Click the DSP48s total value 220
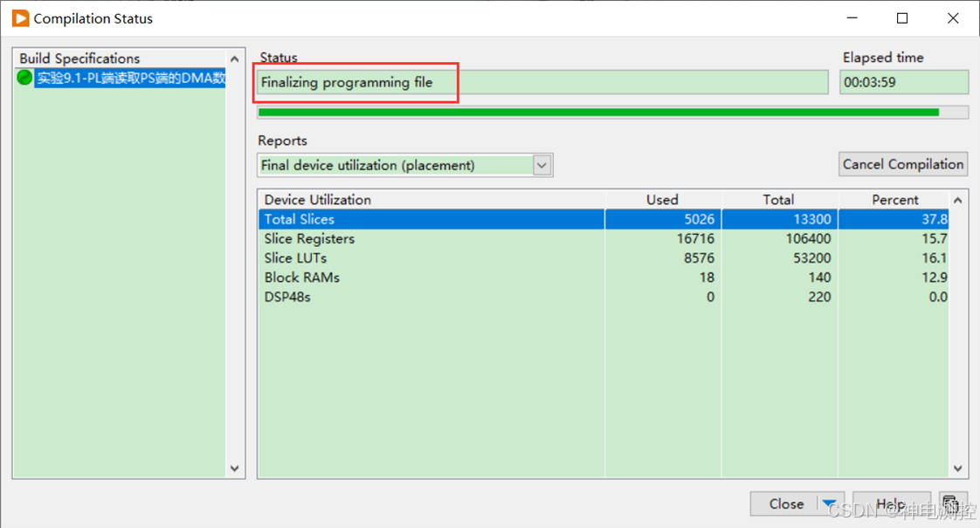The image size is (980, 528). 819,297
